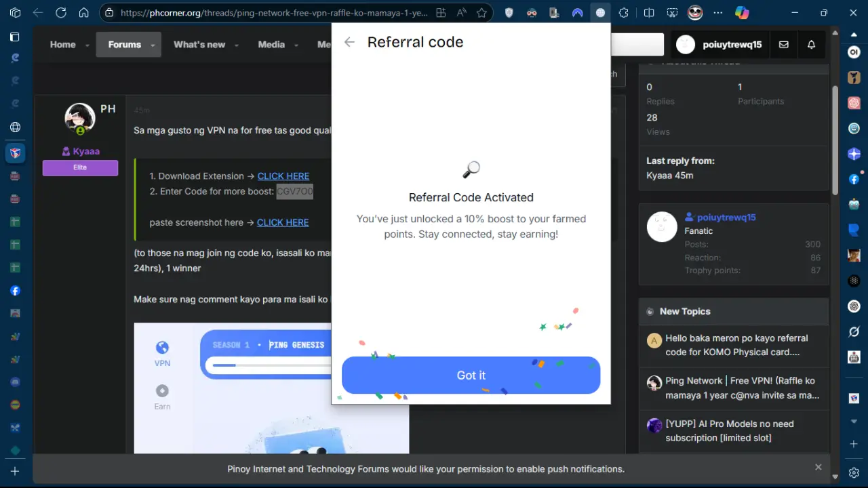Click the CLICK HERE screenshot paste link

(x=283, y=222)
